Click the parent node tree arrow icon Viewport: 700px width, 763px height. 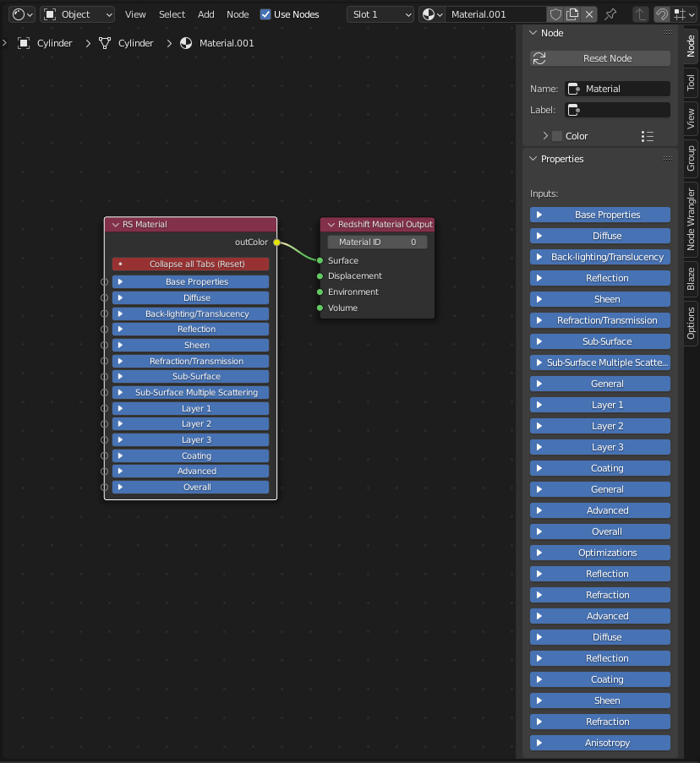[x=641, y=14]
